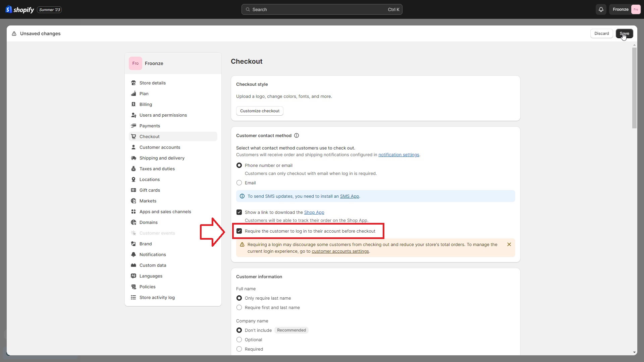Uncheck the require customer log in checkbox
644x362 pixels.
(239, 231)
